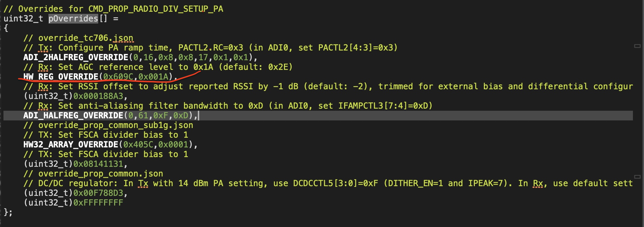Click the 0x609C register address value
The image size is (644, 227).
(x=118, y=76)
